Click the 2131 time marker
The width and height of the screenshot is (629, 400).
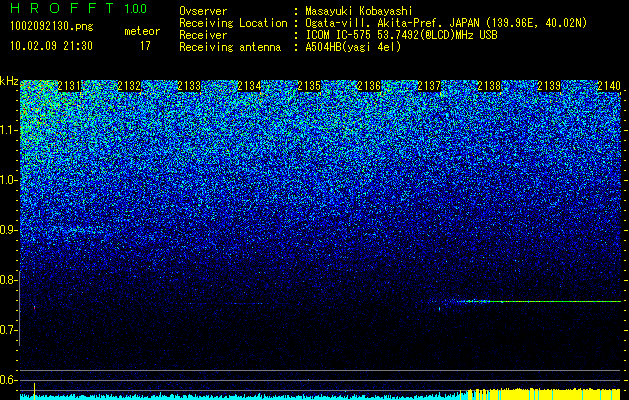pyautogui.click(x=69, y=86)
